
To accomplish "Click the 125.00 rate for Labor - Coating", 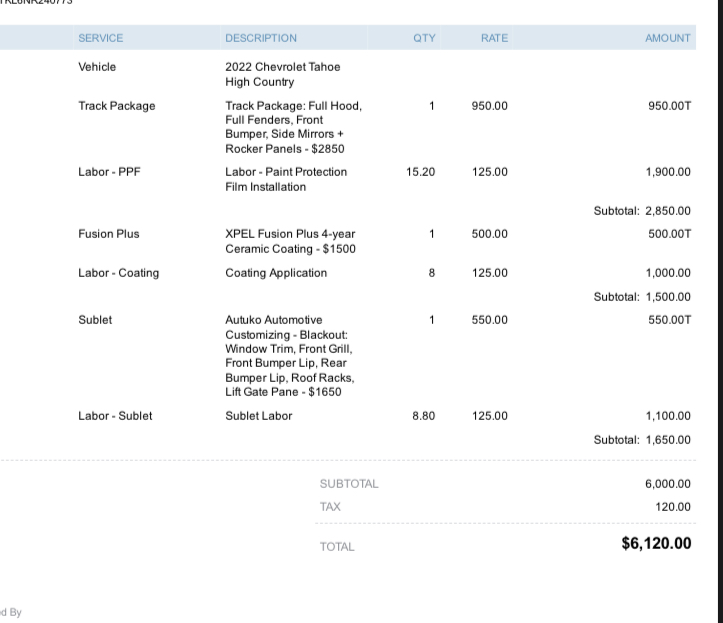I will point(490,273).
